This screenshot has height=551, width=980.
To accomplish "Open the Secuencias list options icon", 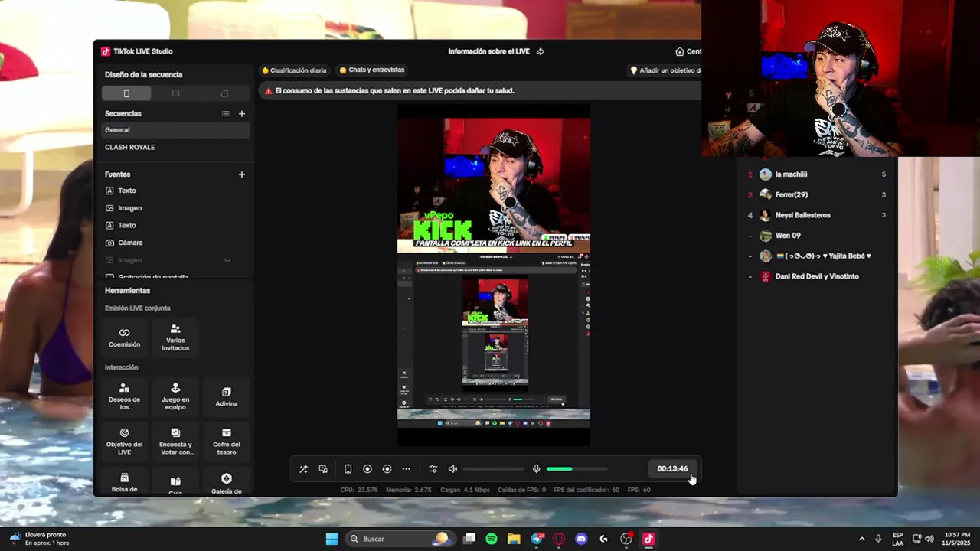I will click(x=225, y=113).
